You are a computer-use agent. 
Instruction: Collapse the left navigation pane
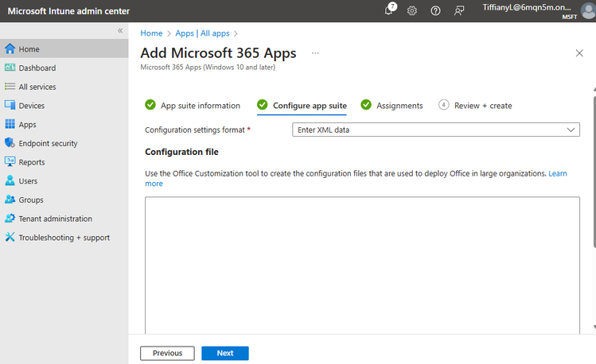pyautogui.click(x=120, y=31)
